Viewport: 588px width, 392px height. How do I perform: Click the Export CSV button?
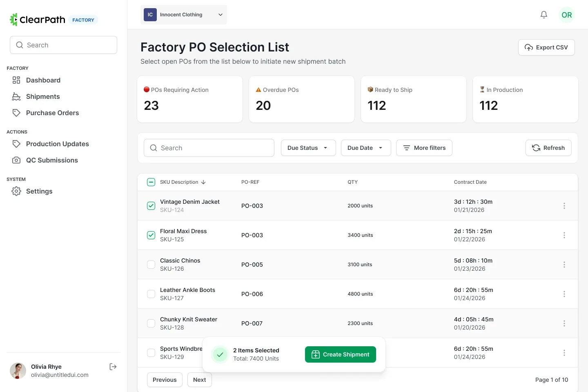[x=546, y=47]
